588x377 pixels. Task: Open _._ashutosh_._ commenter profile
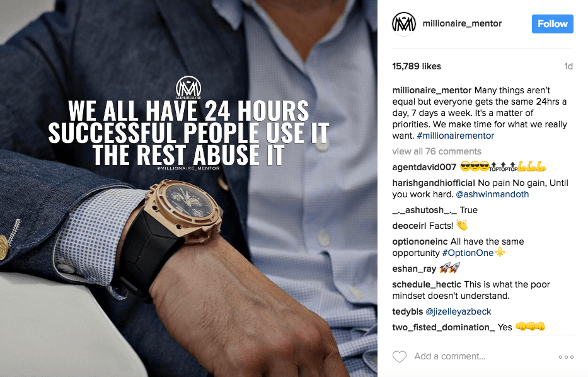tap(425, 210)
